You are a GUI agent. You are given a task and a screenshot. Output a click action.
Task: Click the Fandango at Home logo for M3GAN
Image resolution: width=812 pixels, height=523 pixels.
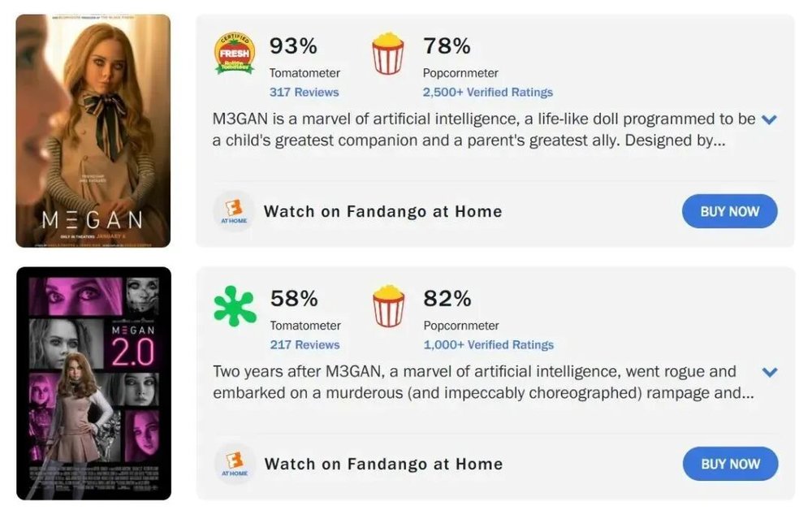pos(234,212)
